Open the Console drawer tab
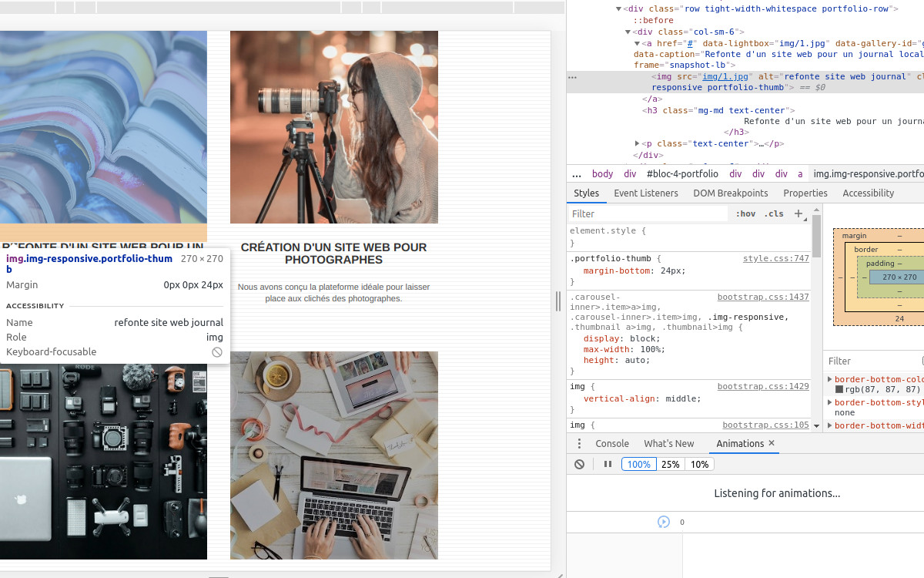The image size is (924, 578). tap(612, 443)
